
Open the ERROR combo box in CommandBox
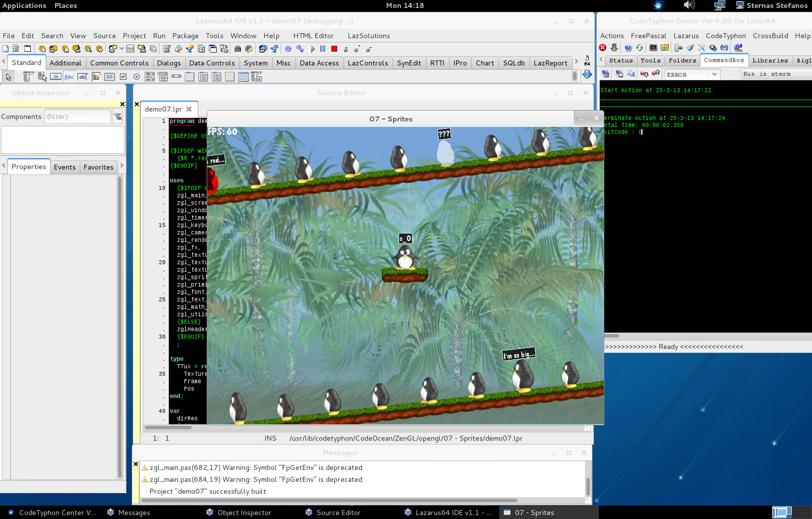(693, 74)
